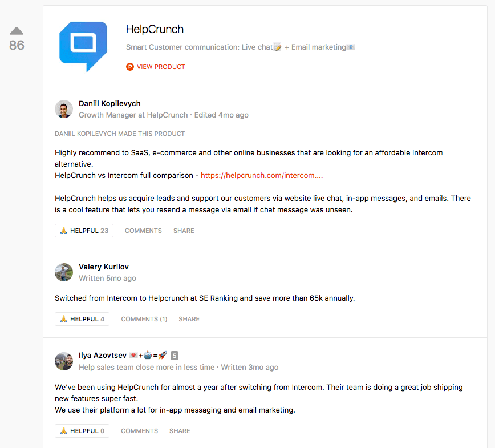This screenshot has height=448, width=495.
Task: Expand Comments under Daniil's review
Action: [x=143, y=231]
